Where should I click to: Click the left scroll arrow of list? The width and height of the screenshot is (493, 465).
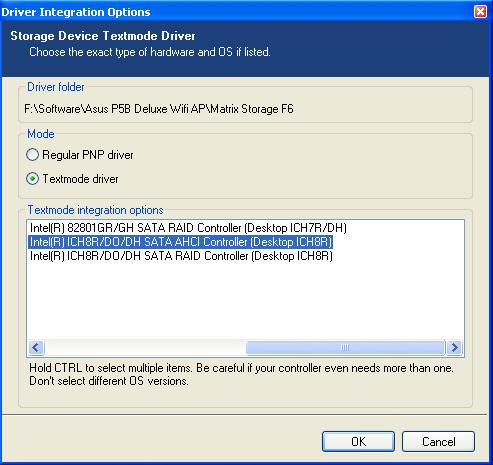tap(36, 348)
